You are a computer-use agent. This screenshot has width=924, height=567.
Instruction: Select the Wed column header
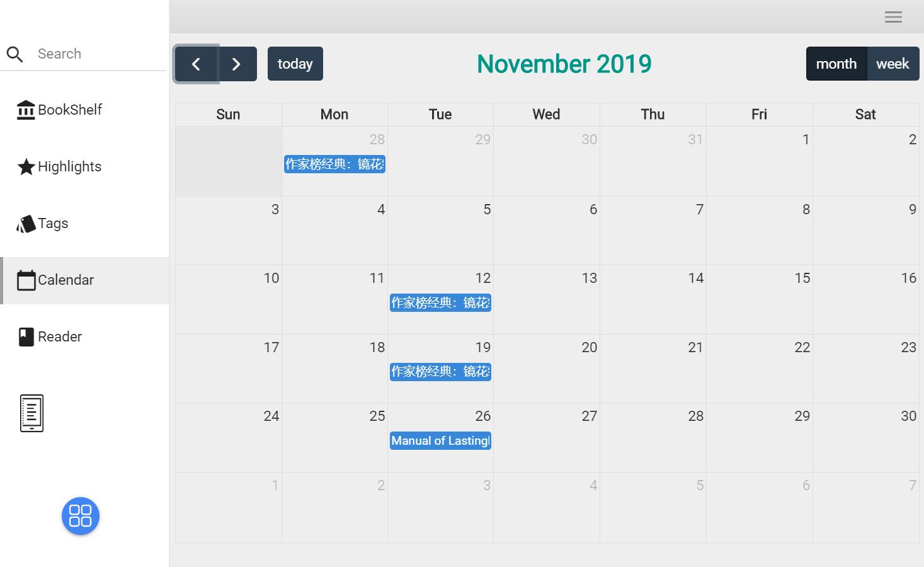546,115
